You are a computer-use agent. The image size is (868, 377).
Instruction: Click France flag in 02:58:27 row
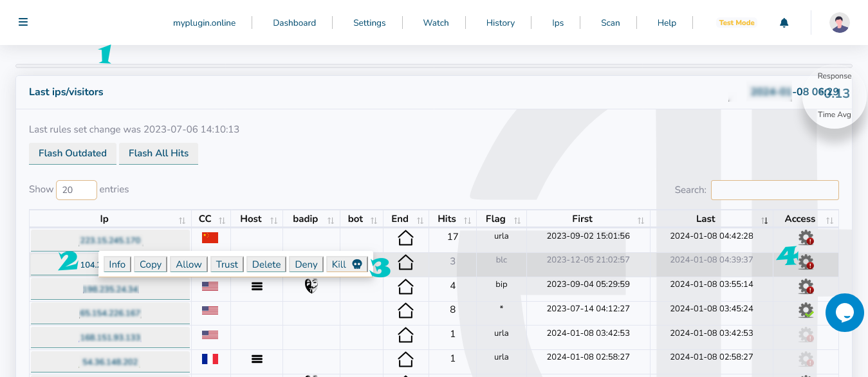[210, 358]
